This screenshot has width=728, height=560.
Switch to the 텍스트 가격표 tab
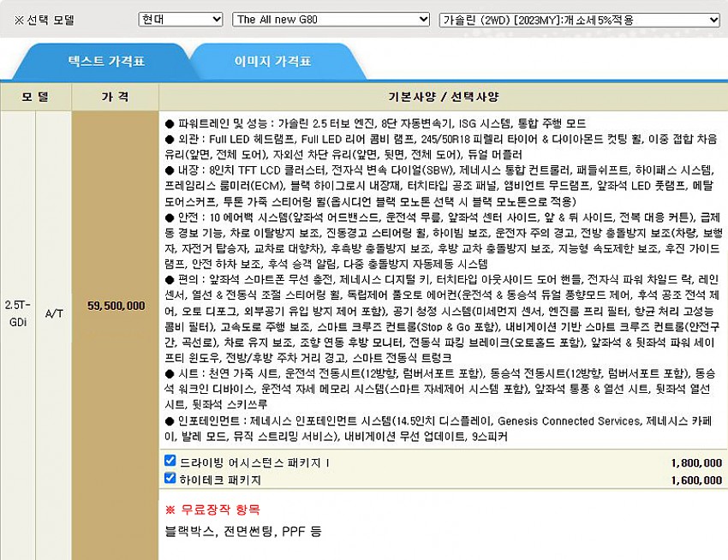pos(104,62)
